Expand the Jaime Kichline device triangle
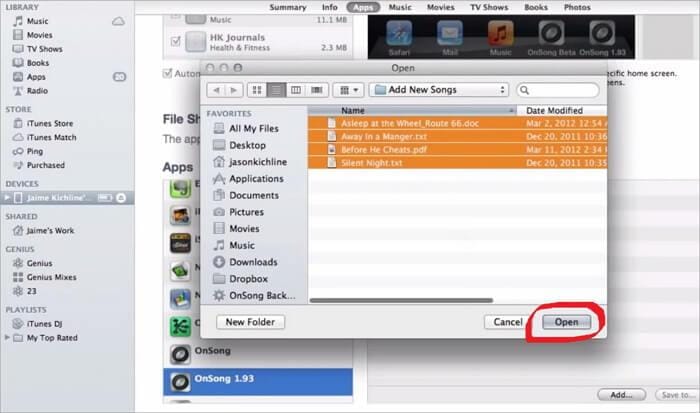 click(7, 197)
